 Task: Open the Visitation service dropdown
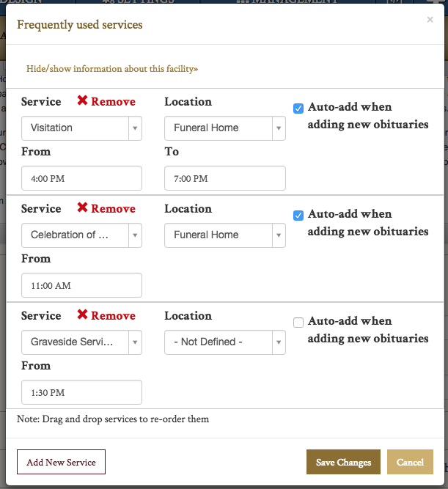[81, 128]
